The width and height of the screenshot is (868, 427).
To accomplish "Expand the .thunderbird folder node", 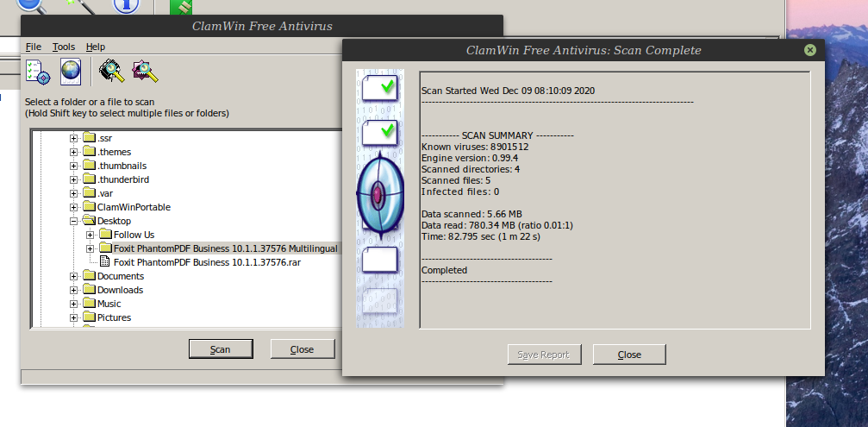I will 73,179.
